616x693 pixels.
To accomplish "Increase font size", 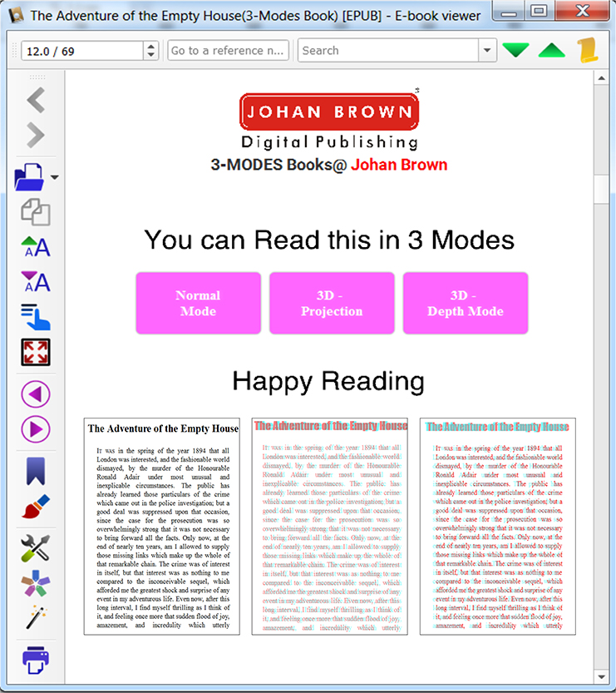I will (35, 247).
